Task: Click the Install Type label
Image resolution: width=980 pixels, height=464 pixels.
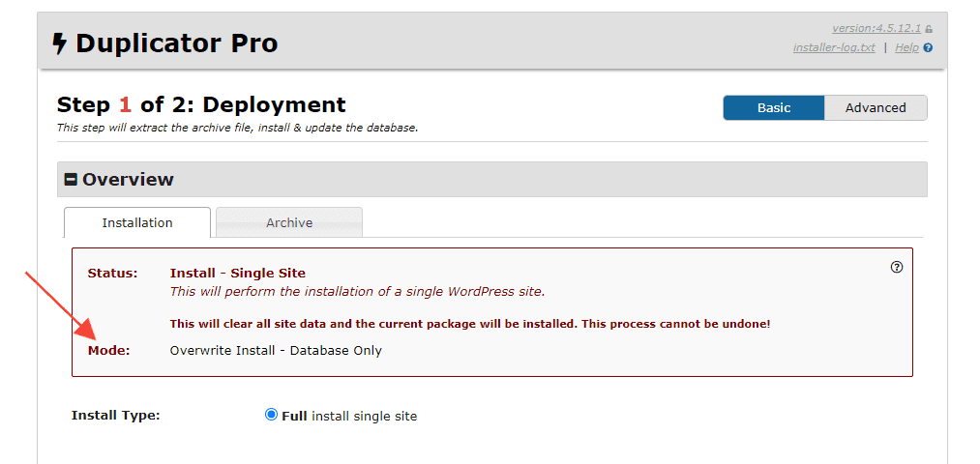Action: point(116,416)
